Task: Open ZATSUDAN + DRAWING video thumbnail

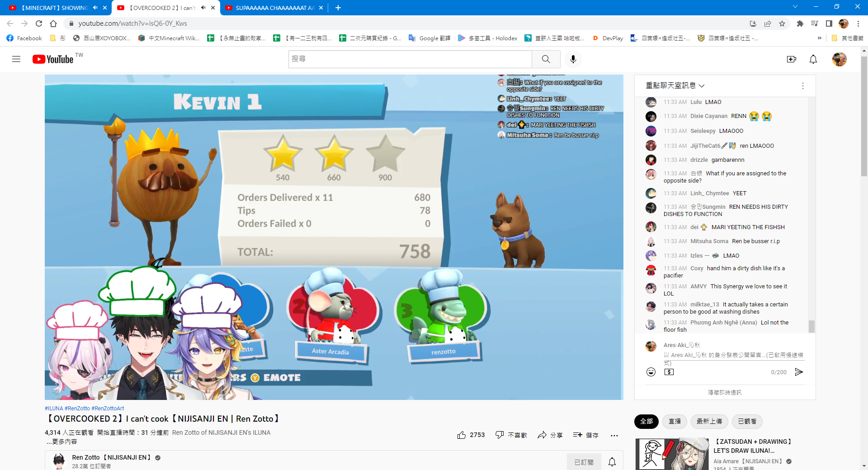Action: [x=672, y=454]
